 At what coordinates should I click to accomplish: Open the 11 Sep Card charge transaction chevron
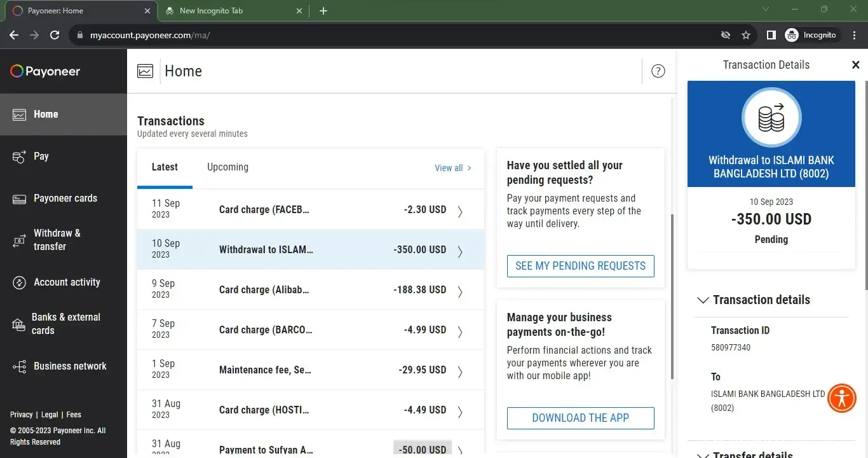[x=460, y=211]
